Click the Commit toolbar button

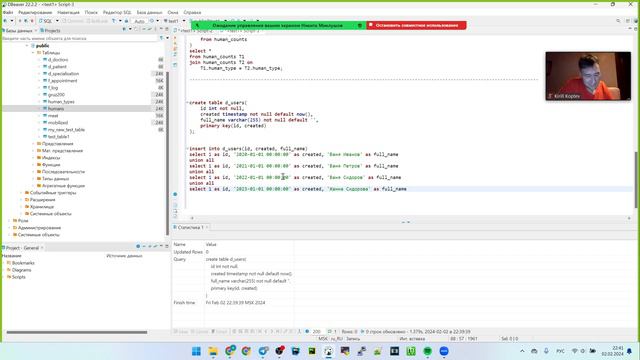(x=73, y=21)
